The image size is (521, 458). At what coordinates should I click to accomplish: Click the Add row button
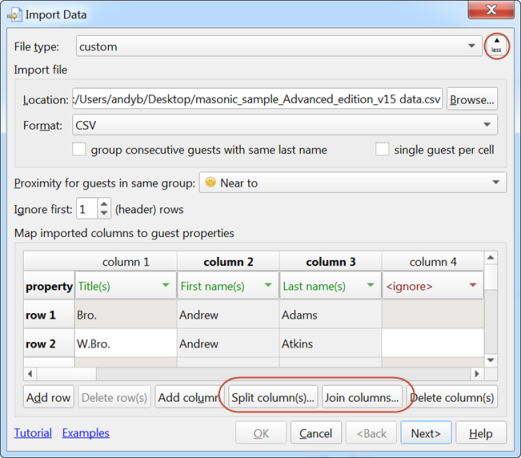[48, 397]
